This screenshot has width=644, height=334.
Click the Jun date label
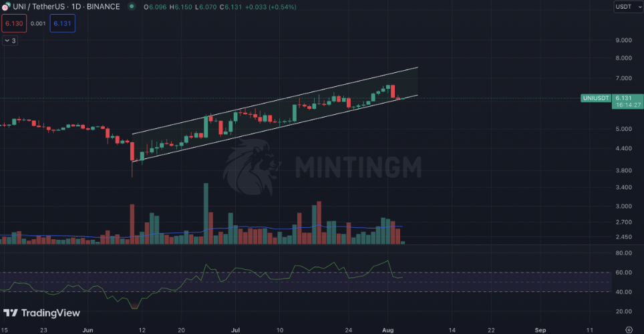(88, 330)
